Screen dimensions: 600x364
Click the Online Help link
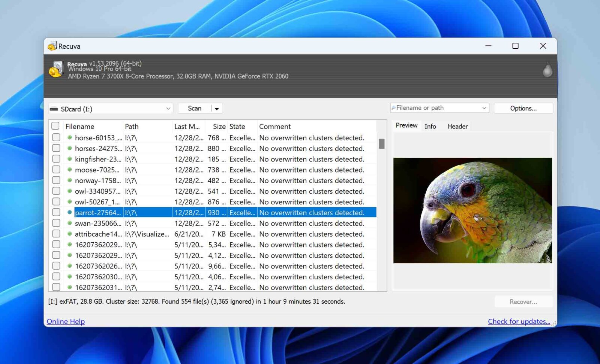(x=66, y=321)
